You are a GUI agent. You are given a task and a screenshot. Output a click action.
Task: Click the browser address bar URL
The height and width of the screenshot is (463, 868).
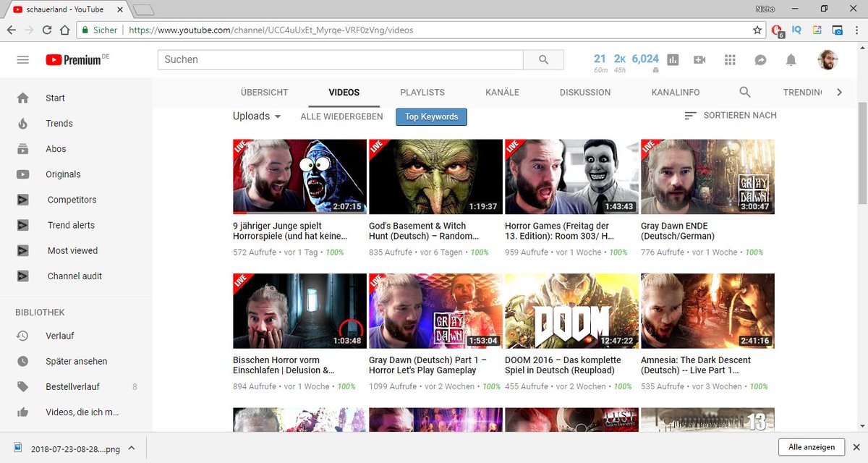271,30
